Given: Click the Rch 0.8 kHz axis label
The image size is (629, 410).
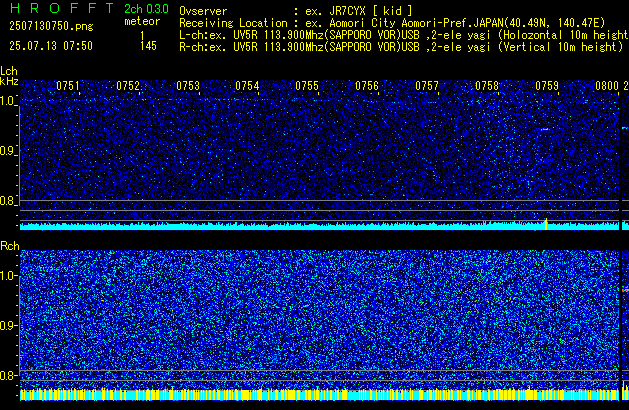Looking at the screenshot, I should click(8, 375).
